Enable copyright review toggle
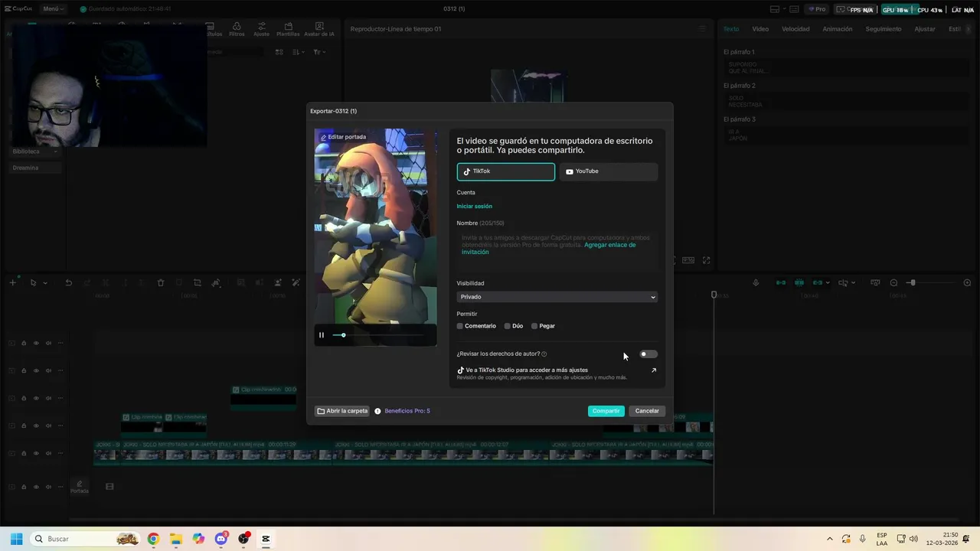980x551 pixels. (x=648, y=354)
